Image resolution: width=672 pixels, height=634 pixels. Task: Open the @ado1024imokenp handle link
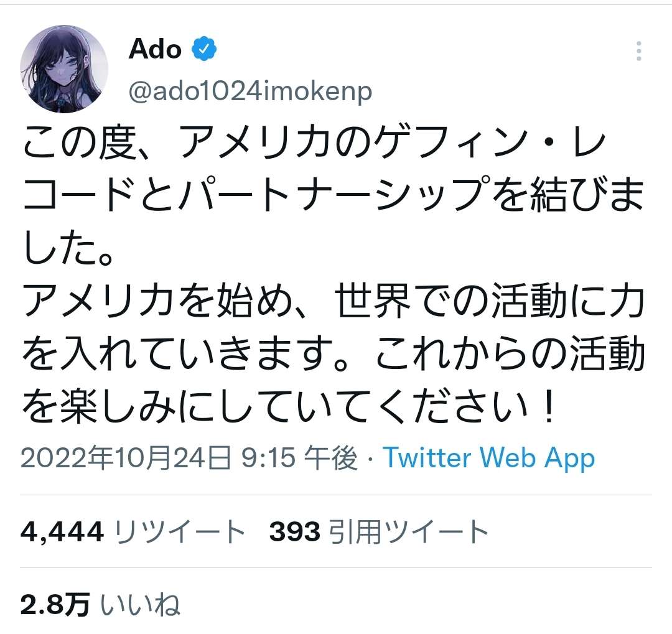click(x=250, y=91)
